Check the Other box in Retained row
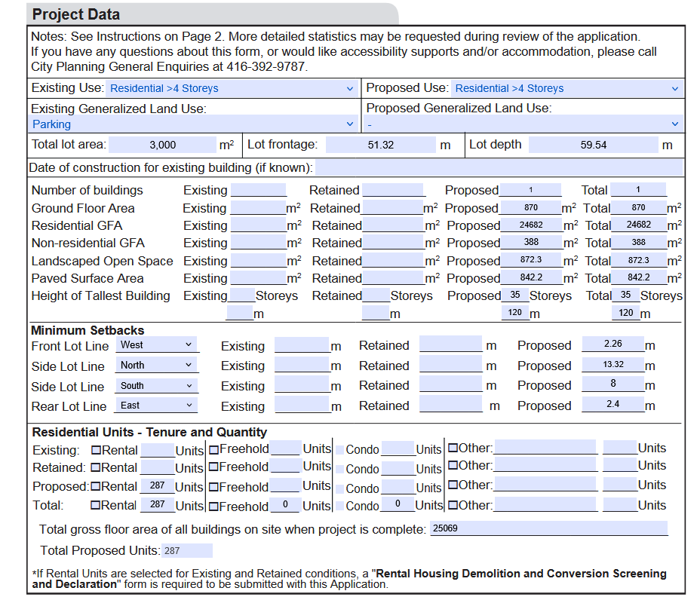This screenshot has height=600, width=700. click(453, 466)
